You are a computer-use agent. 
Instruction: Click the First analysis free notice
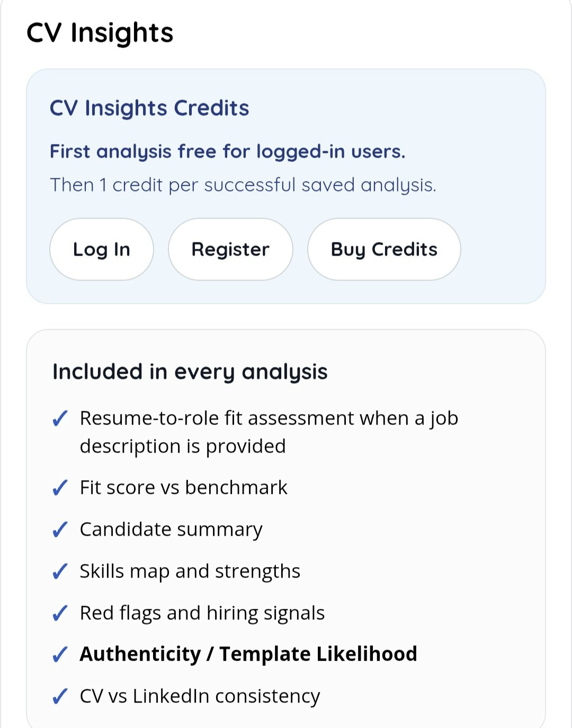(228, 152)
